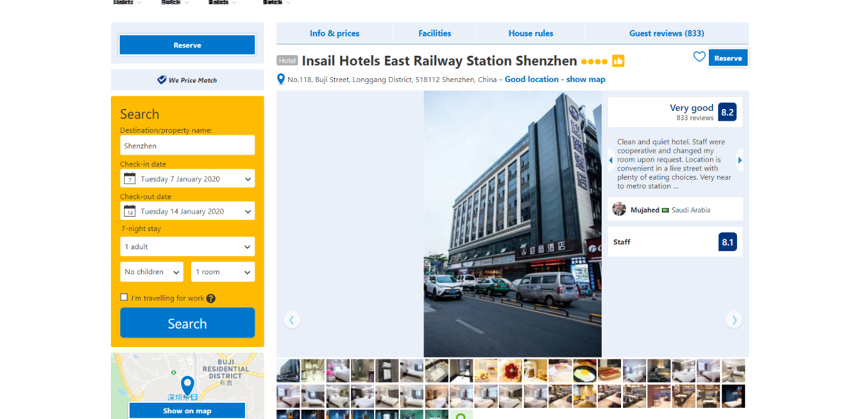Image resolution: width=868 pixels, height=419 pixels.
Task: Show the next guest review
Action: (740, 160)
